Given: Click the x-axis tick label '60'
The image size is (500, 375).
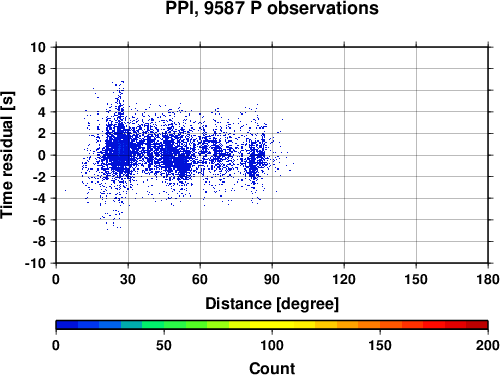Looking at the screenshot, I should click(x=200, y=279).
